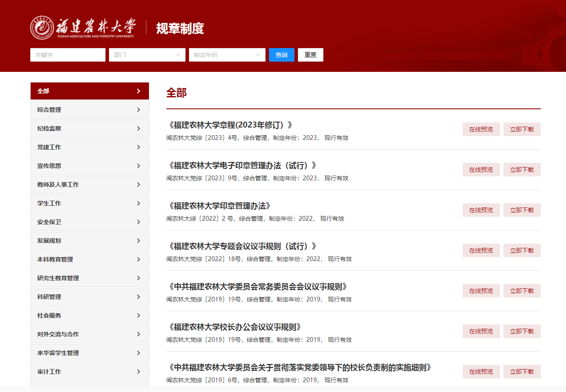Click the chevron arrow next to 研究生教育管理
This screenshot has width=566, height=392.
coord(138,278)
